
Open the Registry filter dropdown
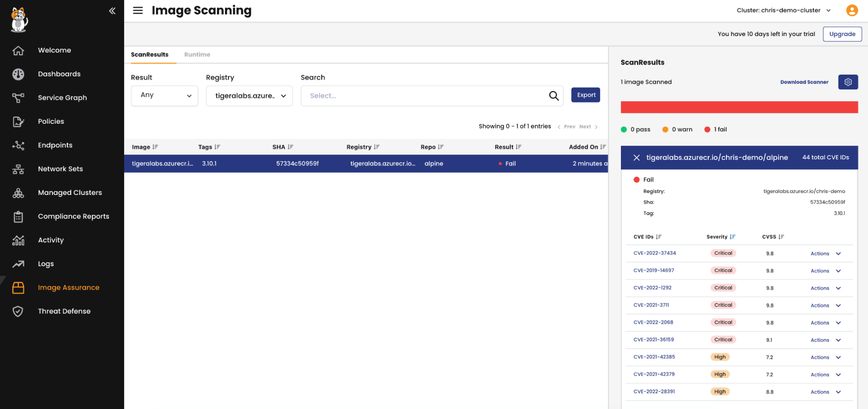pyautogui.click(x=249, y=96)
